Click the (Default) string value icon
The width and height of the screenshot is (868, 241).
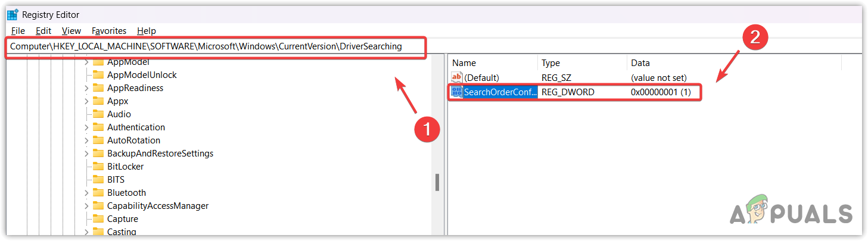tap(457, 77)
